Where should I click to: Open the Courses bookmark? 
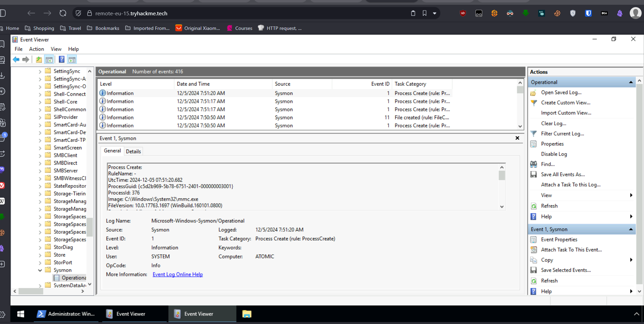[x=240, y=28]
